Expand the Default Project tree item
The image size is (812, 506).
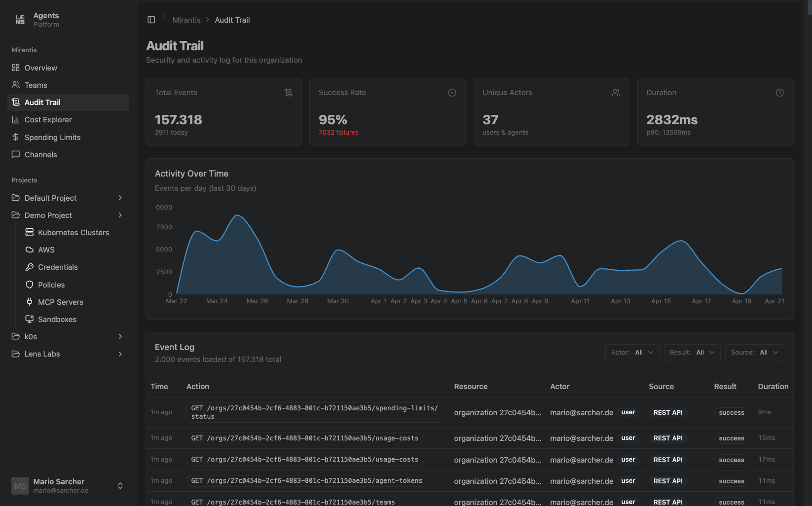pyautogui.click(x=120, y=198)
